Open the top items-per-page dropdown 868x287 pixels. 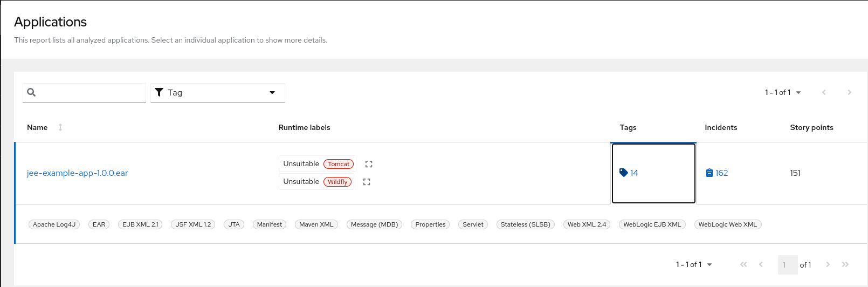tap(783, 92)
